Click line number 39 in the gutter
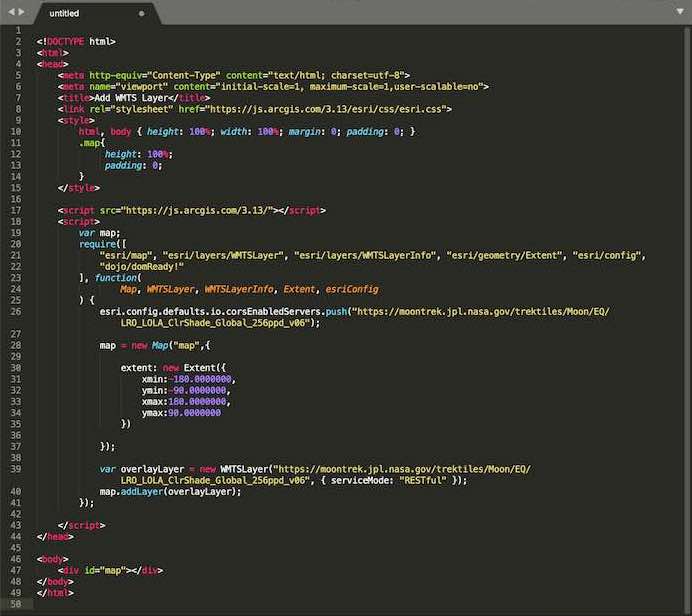 (x=16, y=469)
